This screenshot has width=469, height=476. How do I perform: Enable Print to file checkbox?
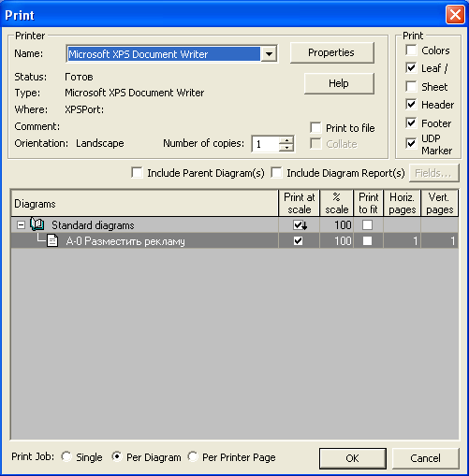tap(315, 127)
